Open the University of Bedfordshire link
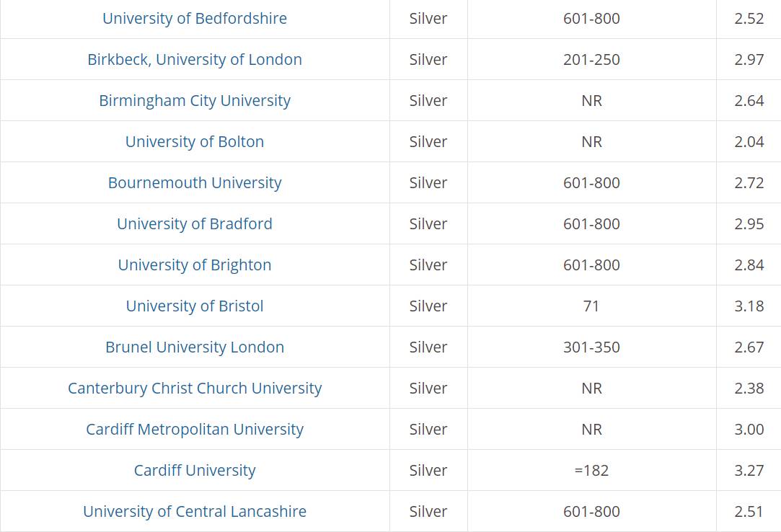 (194, 19)
